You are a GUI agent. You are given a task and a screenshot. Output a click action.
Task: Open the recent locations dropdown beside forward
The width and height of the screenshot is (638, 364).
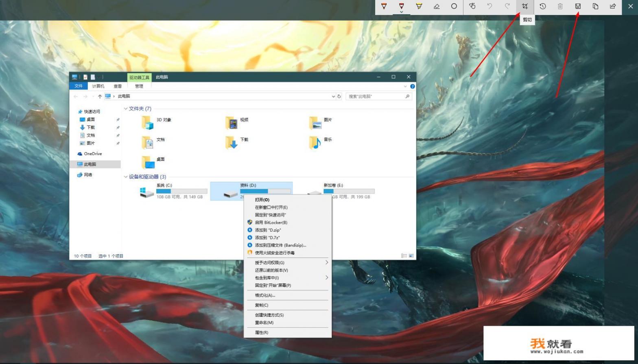[x=93, y=96]
